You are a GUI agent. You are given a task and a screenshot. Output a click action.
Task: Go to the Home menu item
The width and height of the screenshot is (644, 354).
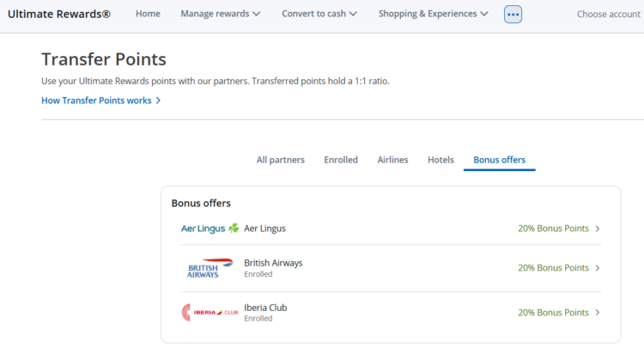tap(148, 14)
